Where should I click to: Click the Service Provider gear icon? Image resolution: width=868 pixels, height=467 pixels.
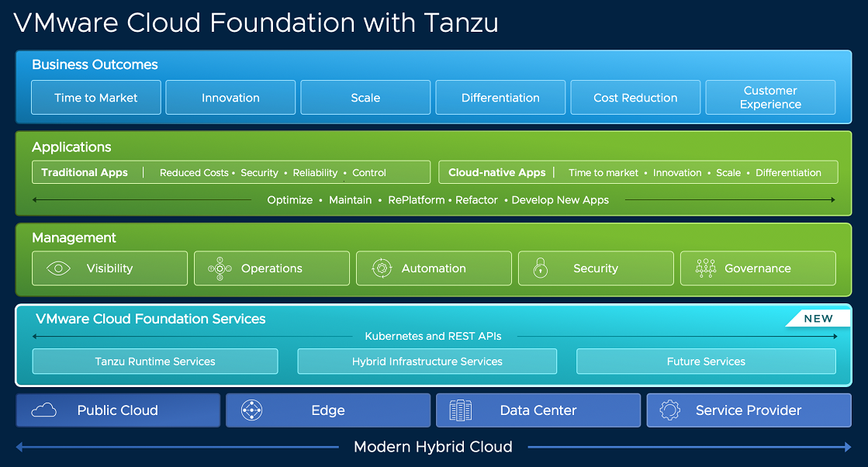(x=669, y=410)
